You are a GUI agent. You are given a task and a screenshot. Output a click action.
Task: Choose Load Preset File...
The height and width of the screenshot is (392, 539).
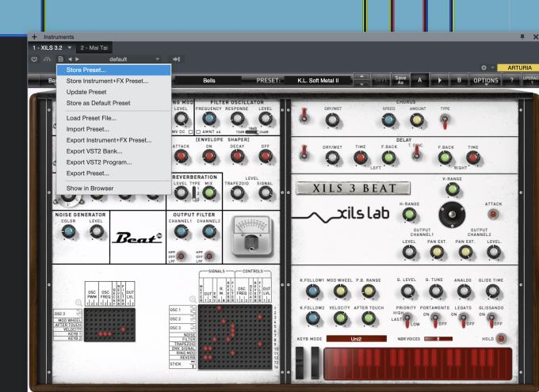114,118
